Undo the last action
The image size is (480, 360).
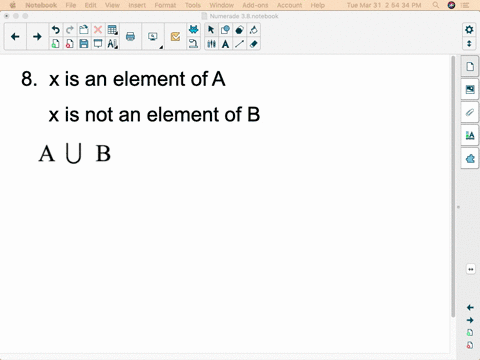[56, 30]
